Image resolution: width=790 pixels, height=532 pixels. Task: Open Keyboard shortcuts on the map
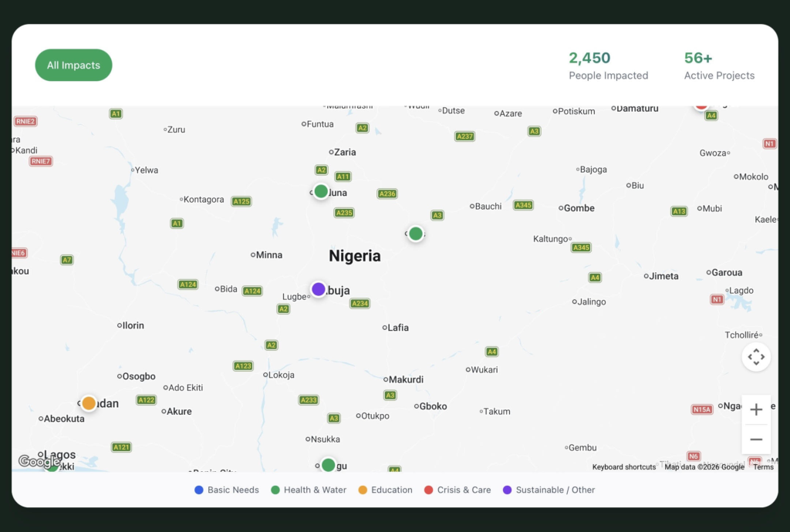(623, 467)
